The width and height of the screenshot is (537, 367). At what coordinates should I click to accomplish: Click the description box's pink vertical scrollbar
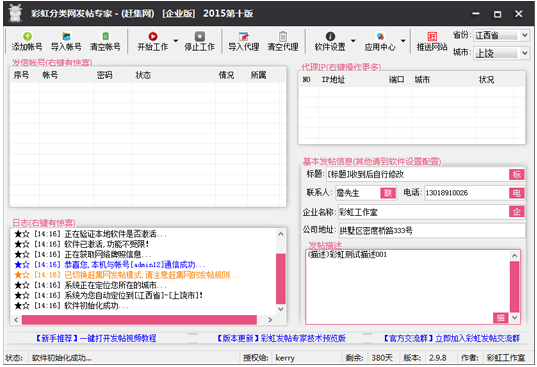(514, 287)
